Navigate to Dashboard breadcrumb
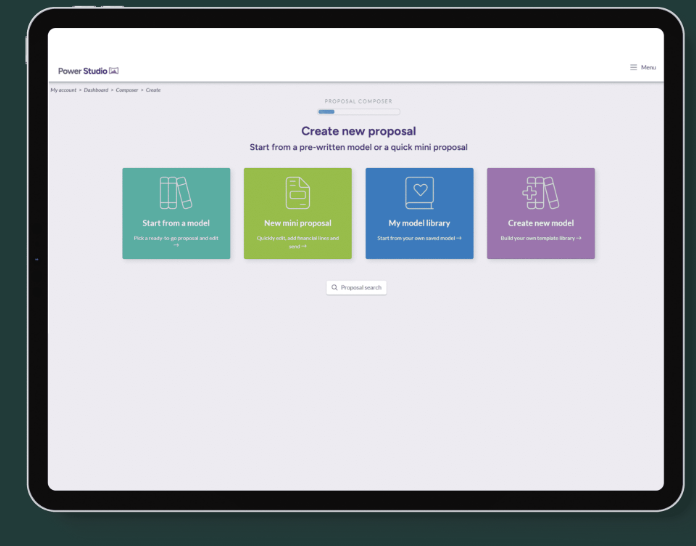This screenshot has width=696, height=546. click(x=96, y=90)
